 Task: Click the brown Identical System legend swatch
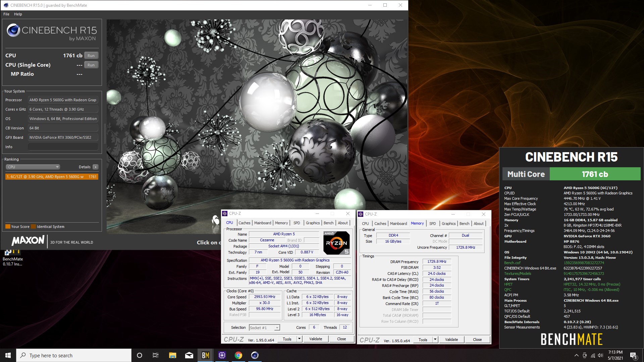tap(34, 227)
